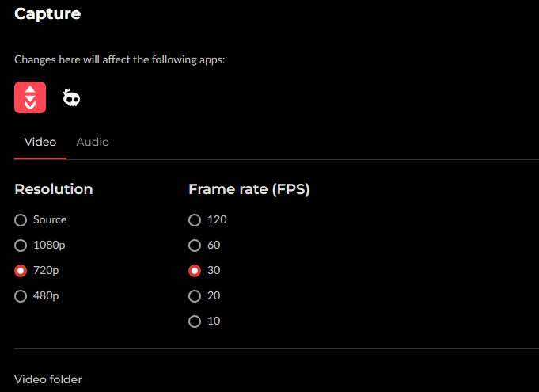This screenshot has width=539, height=392.
Task: Click the Capture page heading
Action: click(x=47, y=13)
